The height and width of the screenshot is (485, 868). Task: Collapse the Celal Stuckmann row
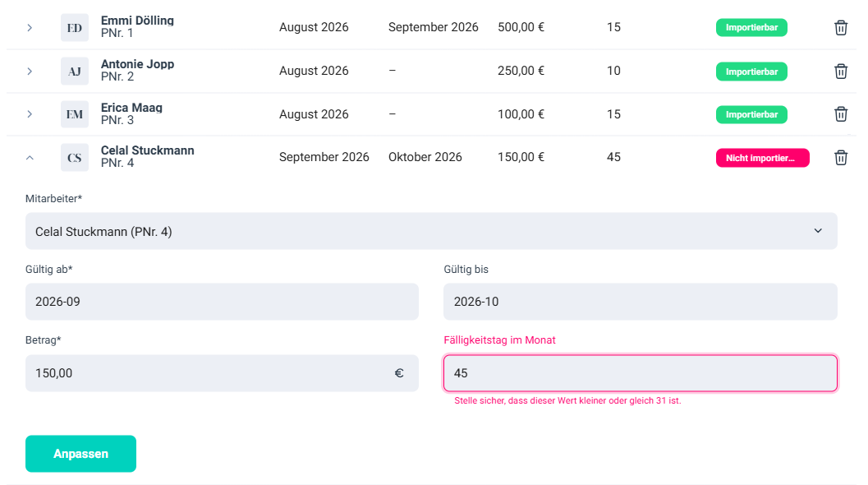click(30, 158)
